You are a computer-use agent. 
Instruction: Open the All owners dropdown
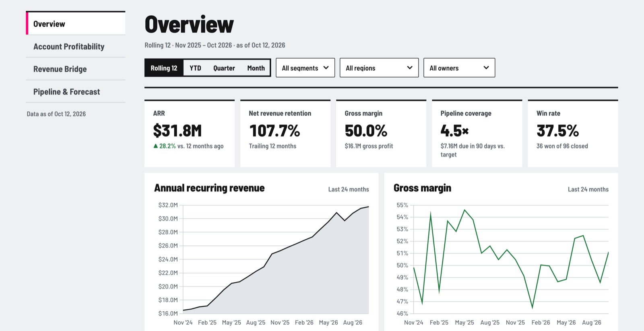pos(459,68)
